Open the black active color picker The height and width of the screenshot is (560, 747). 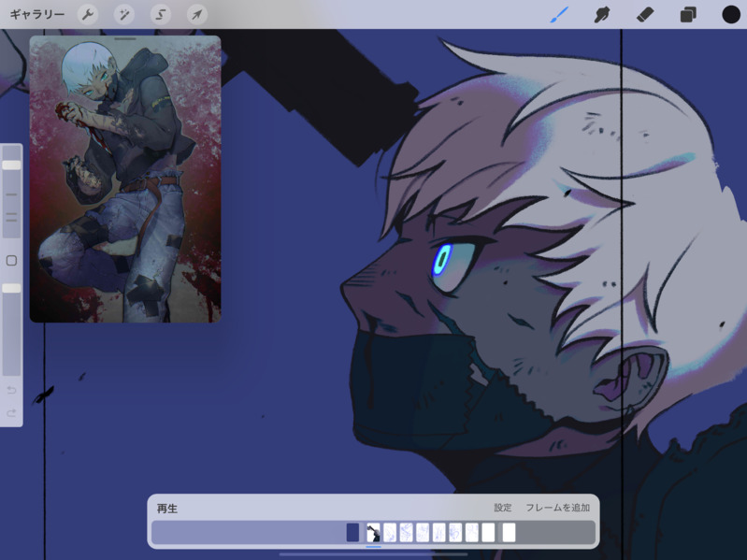[x=731, y=15]
